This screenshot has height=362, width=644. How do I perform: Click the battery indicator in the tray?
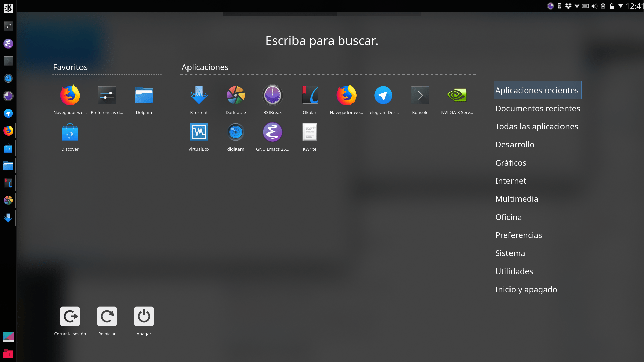586,6
